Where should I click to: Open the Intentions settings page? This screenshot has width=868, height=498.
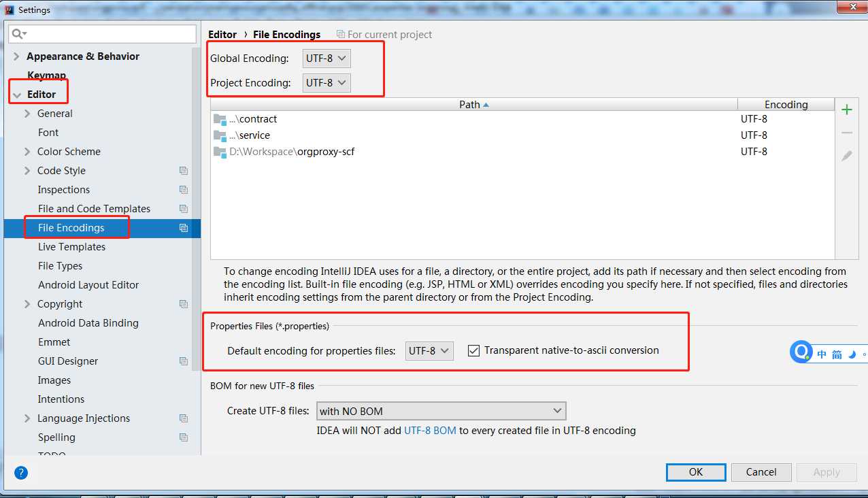(61, 399)
